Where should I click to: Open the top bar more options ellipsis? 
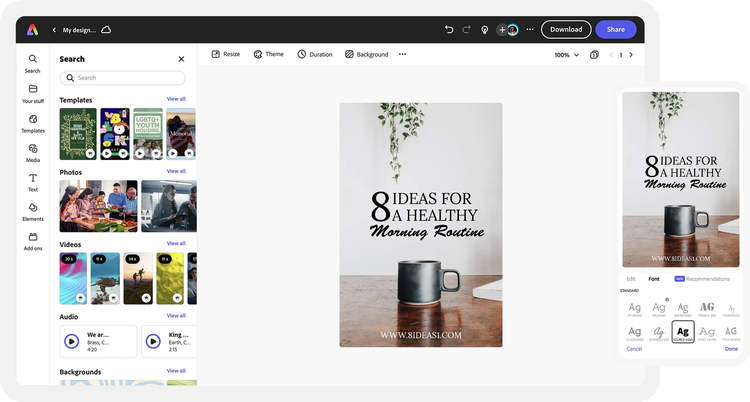tap(530, 30)
